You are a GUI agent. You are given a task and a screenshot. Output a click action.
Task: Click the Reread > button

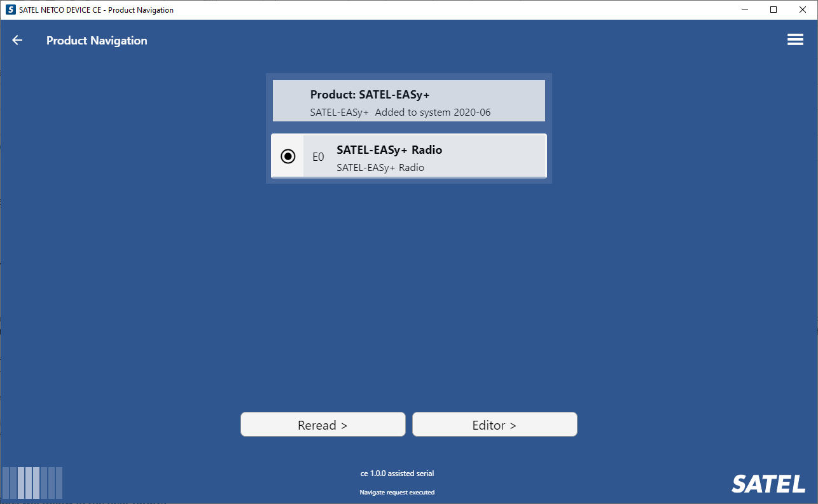[x=322, y=425]
